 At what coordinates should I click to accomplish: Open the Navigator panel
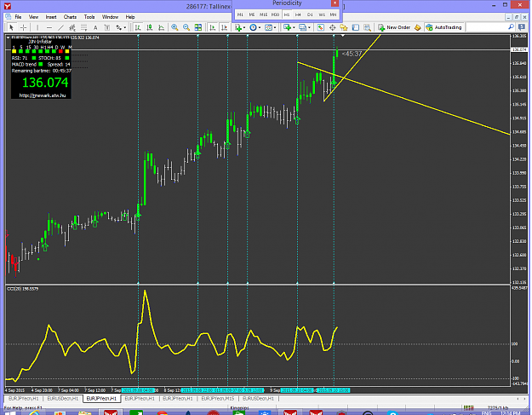(x=344, y=27)
